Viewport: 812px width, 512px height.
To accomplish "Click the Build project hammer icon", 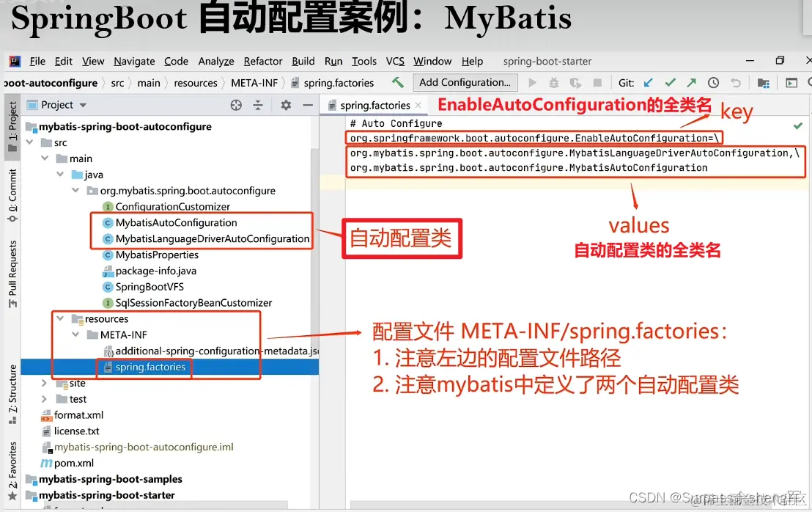I will tap(397, 82).
